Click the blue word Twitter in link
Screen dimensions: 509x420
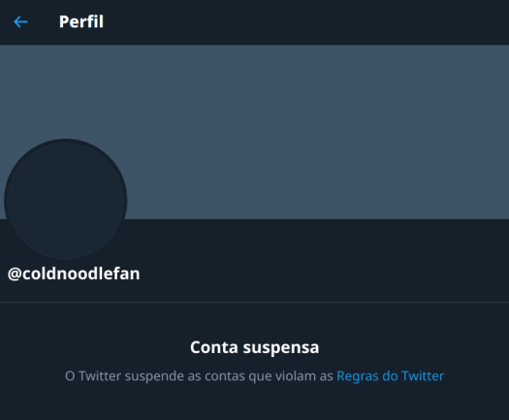click(423, 375)
